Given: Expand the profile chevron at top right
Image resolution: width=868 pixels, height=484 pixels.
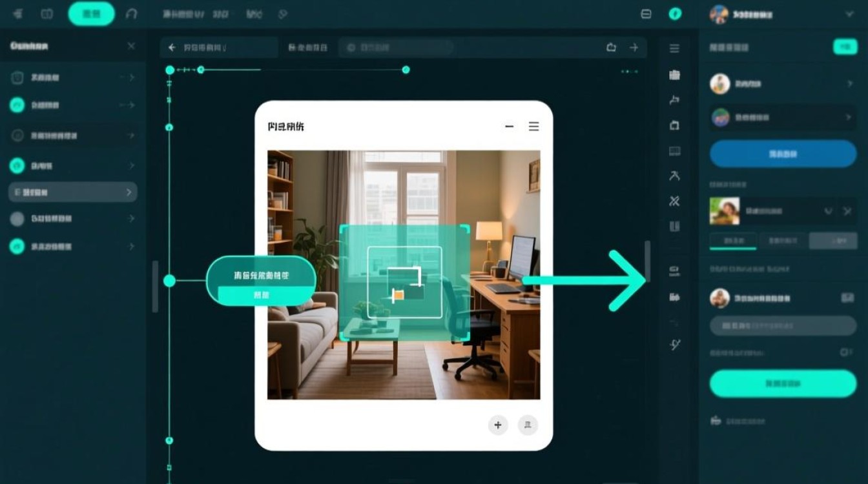Looking at the screenshot, I should click(849, 14).
